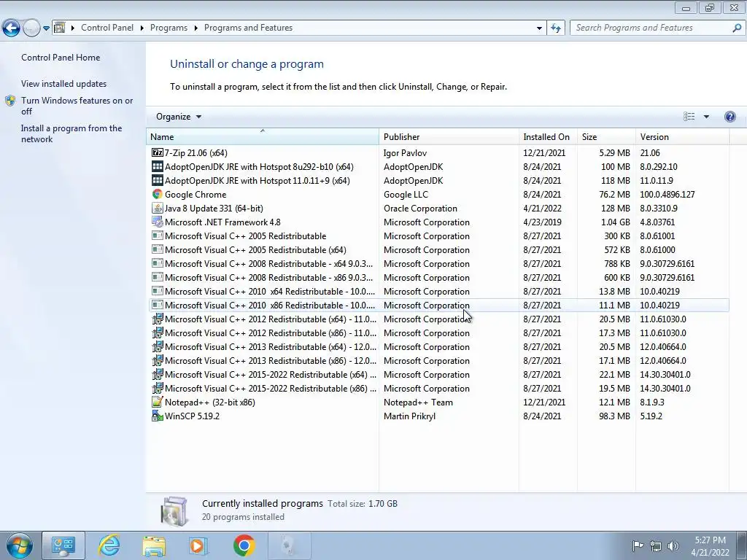The height and width of the screenshot is (560, 747).
Task: Refresh the Programs and Features list
Action: (555, 28)
